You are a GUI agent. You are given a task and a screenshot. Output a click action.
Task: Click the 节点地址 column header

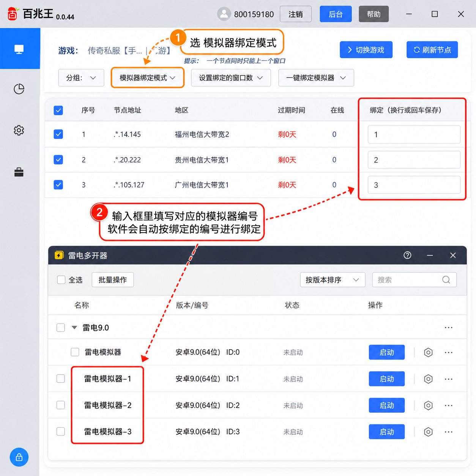(x=128, y=110)
